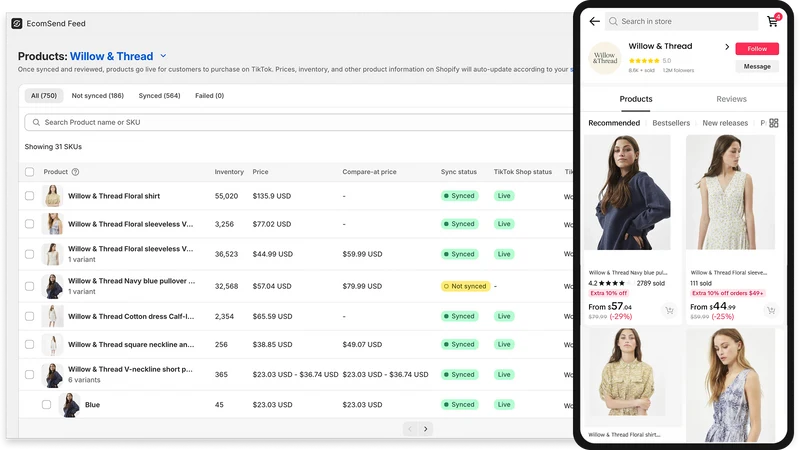This screenshot has height=450, width=800.
Task: Select the Reviews tab in phone
Action: (731, 99)
